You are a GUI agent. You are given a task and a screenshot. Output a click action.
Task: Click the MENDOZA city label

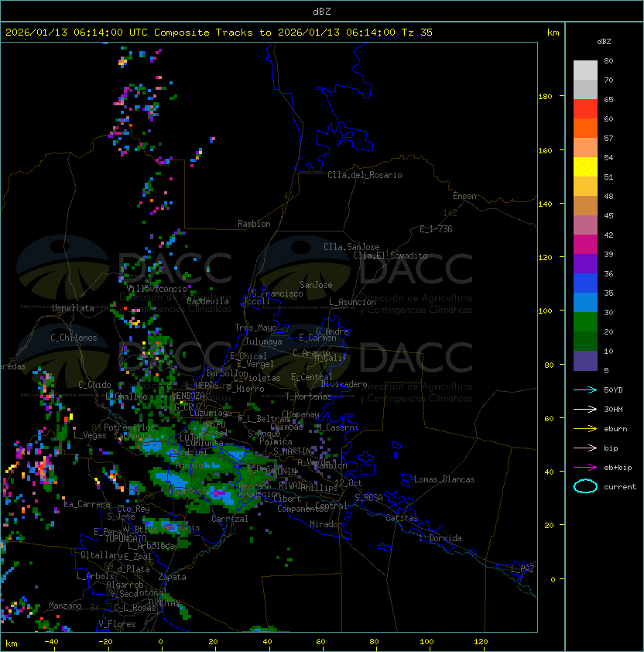click(x=188, y=396)
